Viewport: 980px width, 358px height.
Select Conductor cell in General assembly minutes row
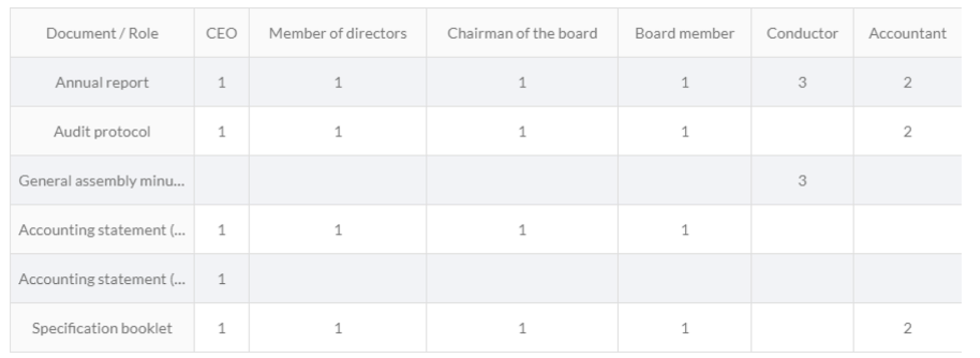[802, 180]
